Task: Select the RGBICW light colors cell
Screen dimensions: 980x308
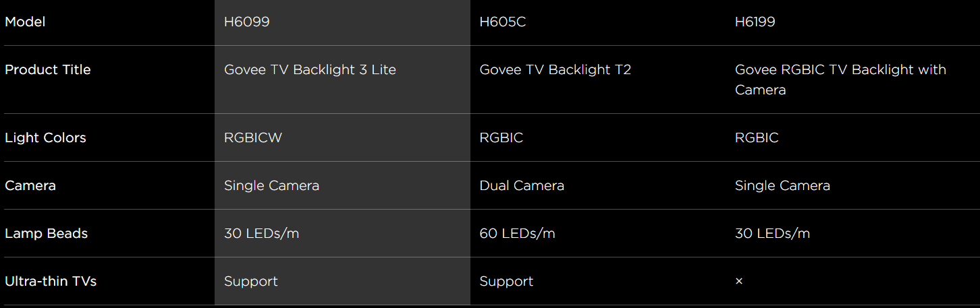Action: click(x=252, y=137)
